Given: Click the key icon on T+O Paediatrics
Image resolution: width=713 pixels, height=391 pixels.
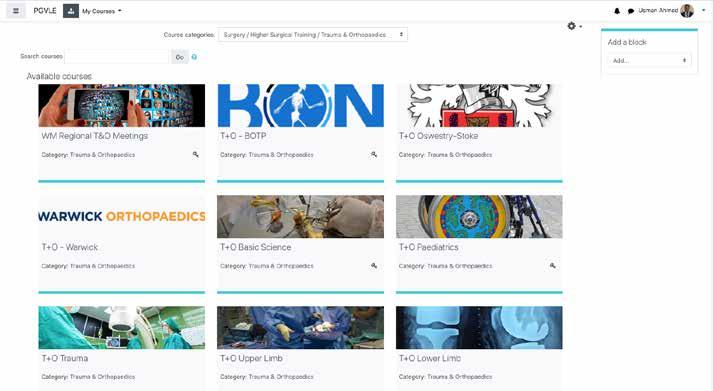Looking at the screenshot, I should pyautogui.click(x=552, y=266).
